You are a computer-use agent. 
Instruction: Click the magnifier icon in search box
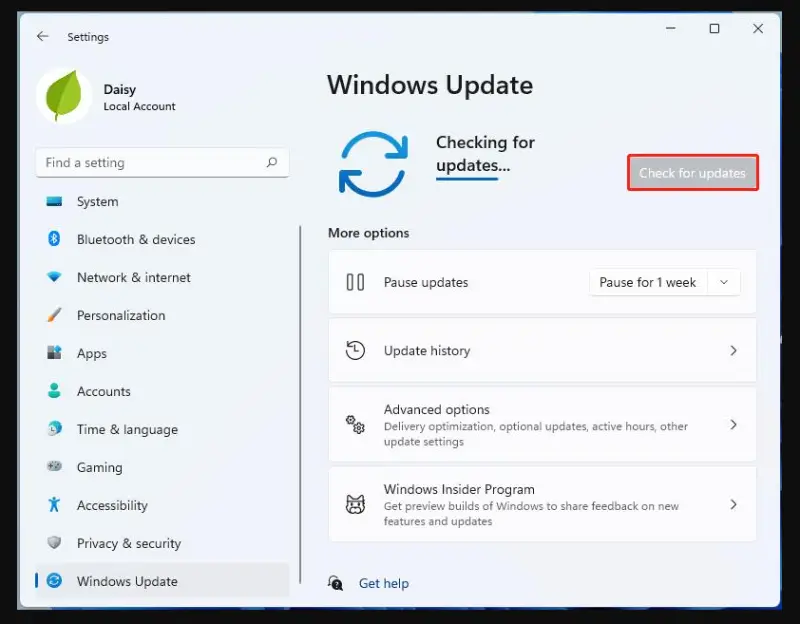[x=272, y=162]
